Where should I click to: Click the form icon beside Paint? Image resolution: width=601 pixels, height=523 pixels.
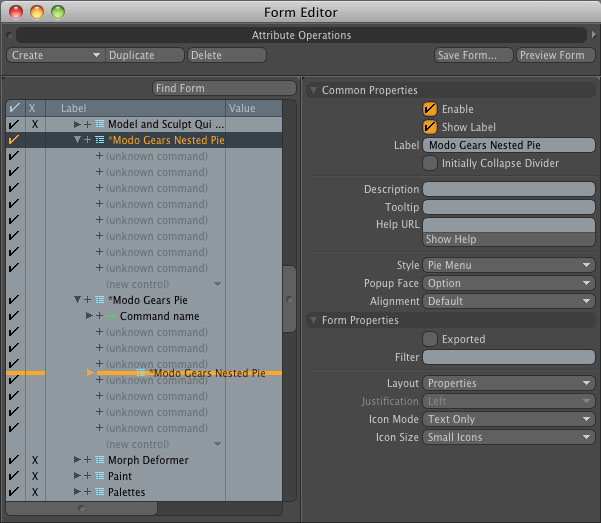pyautogui.click(x=100, y=476)
